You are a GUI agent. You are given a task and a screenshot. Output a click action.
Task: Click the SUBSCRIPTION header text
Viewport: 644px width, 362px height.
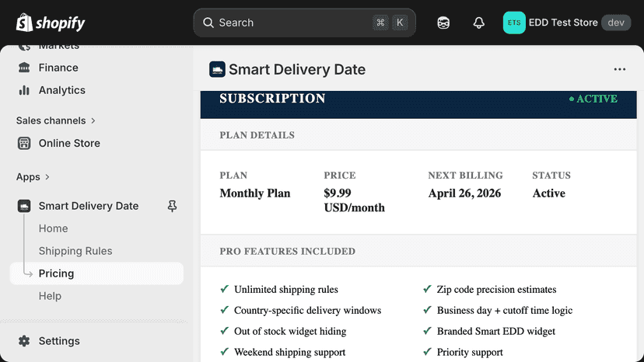(272, 99)
